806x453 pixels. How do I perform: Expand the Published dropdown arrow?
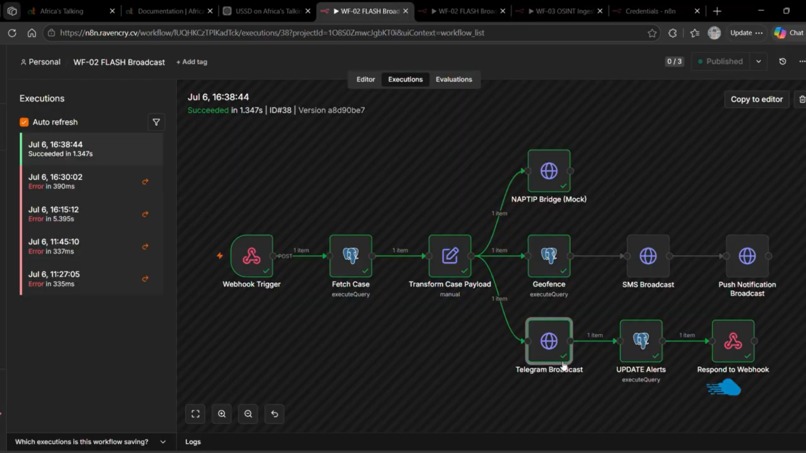click(x=759, y=61)
